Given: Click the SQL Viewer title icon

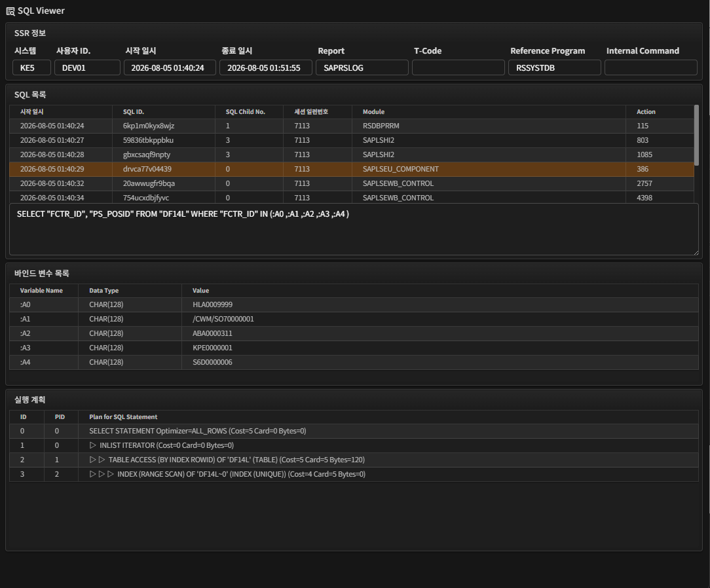Looking at the screenshot, I should [x=10, y=11].
